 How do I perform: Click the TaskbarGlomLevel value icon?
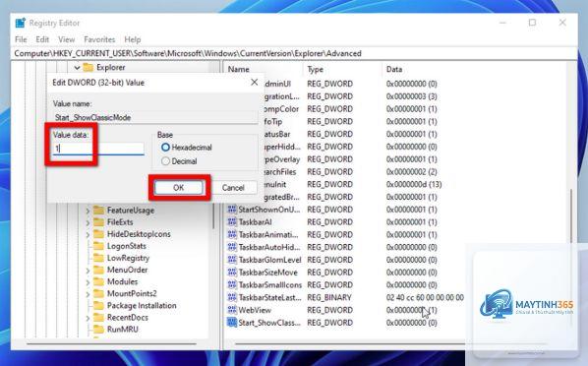232,260
